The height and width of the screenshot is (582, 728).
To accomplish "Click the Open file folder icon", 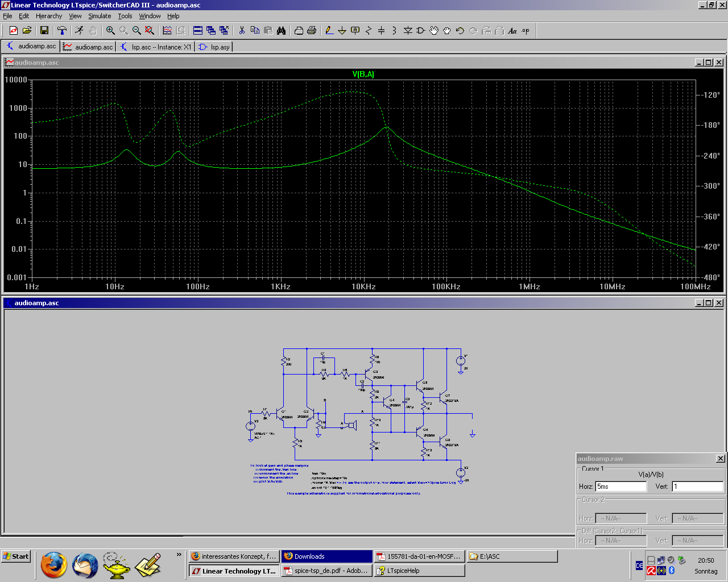I will [x=27, y=31].
